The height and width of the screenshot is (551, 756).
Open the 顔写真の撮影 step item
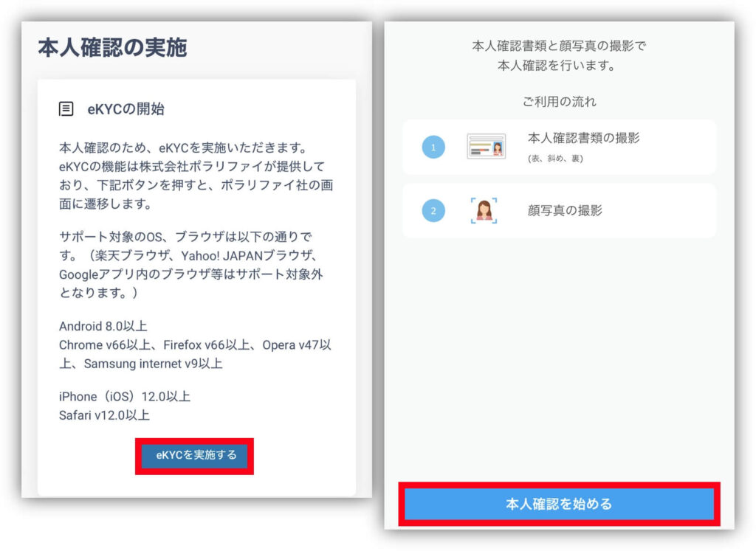click(559, 210)
